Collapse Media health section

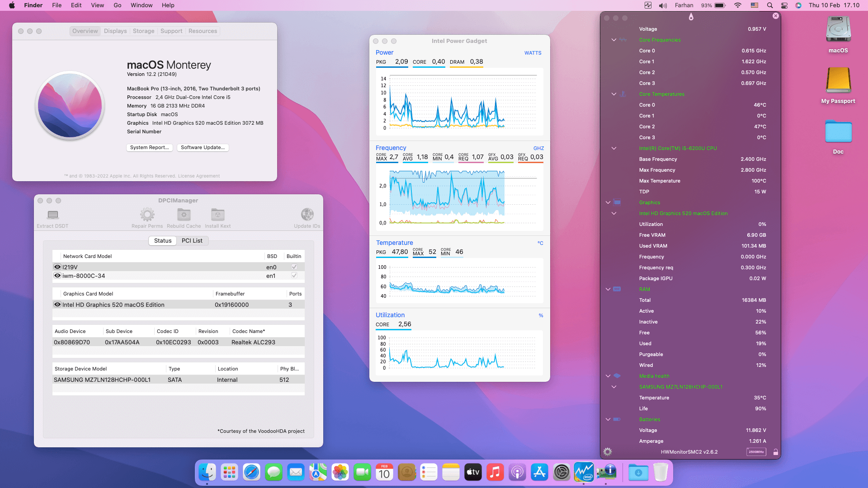tap(608, 376)
